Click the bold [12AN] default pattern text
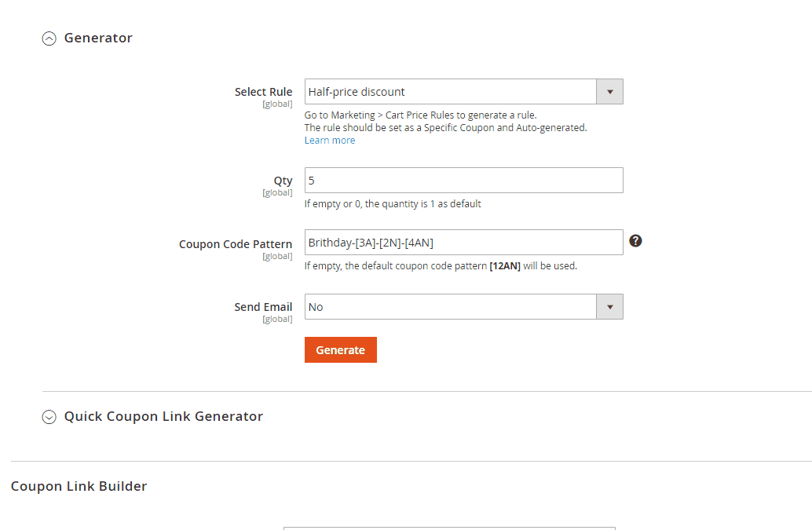 [x=505, y=266]
